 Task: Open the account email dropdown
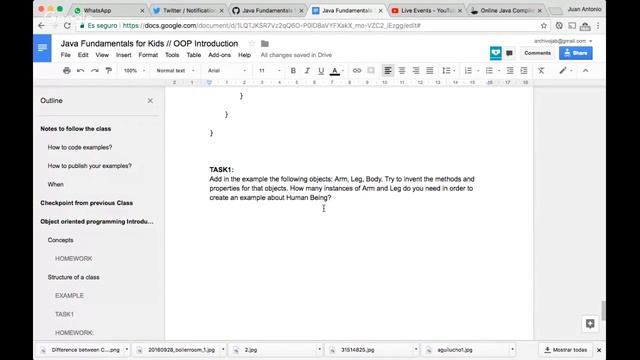tap(563, 41)
